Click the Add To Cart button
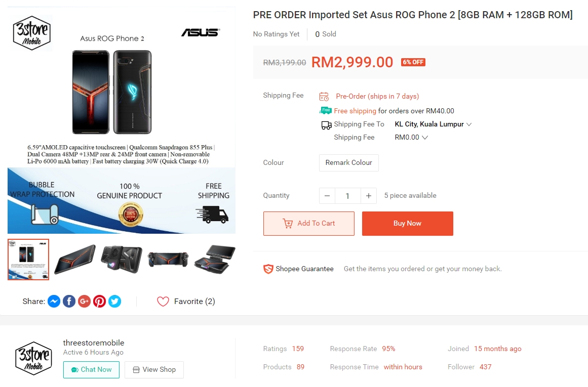Image resolution: width=588 pixels, height=387 pixels. pos(309,223)
